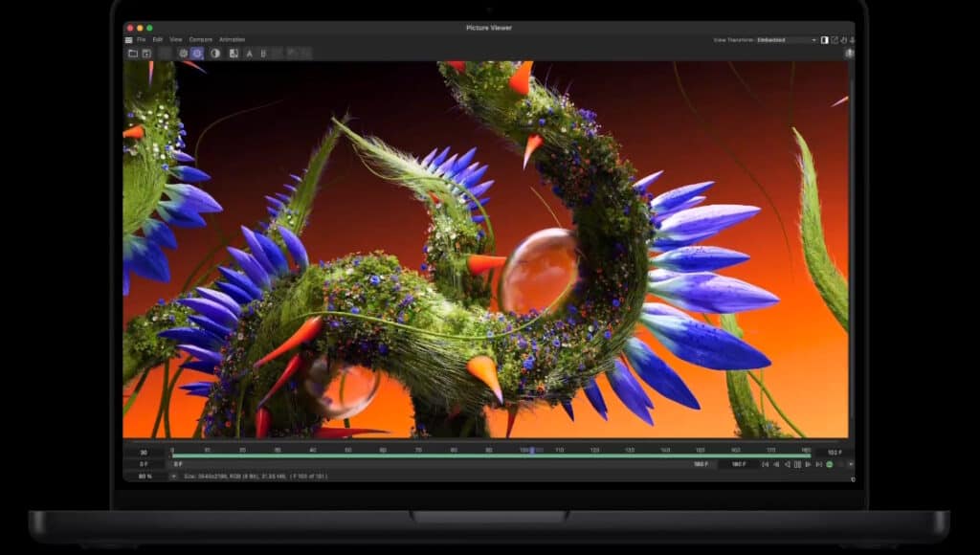
Task: Open the Edit menu
Action: pyautogui.click(x=158, y=40)
